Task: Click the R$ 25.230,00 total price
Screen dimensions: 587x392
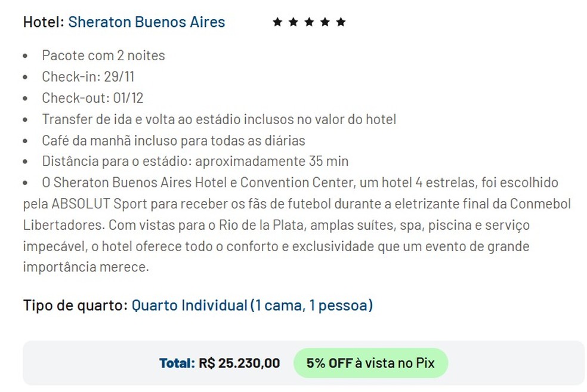Action: pos(239,363)
